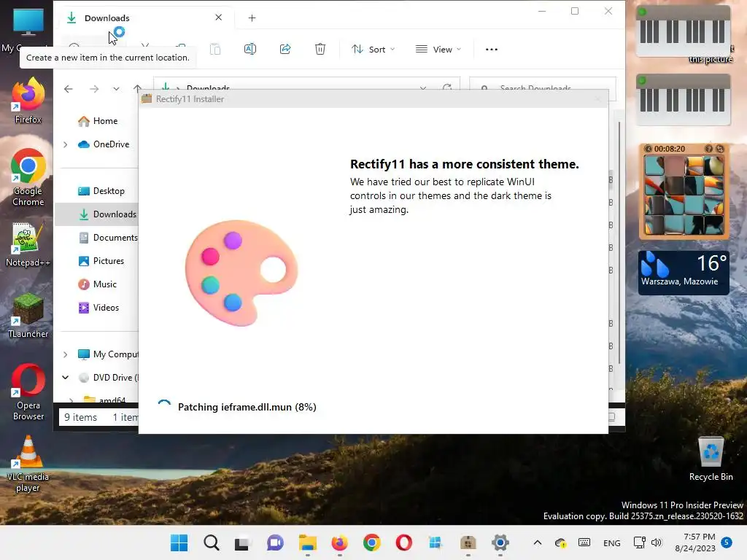Open TLauncher desktop shortcut
This screenshot has width=747, height=560.
[x=28, y=316]
